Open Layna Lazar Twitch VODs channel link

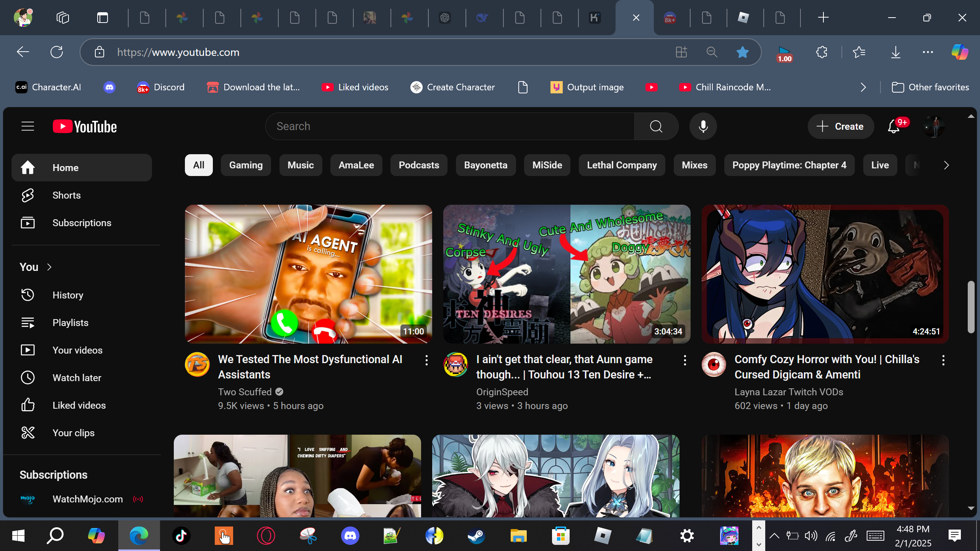[789, 392]
